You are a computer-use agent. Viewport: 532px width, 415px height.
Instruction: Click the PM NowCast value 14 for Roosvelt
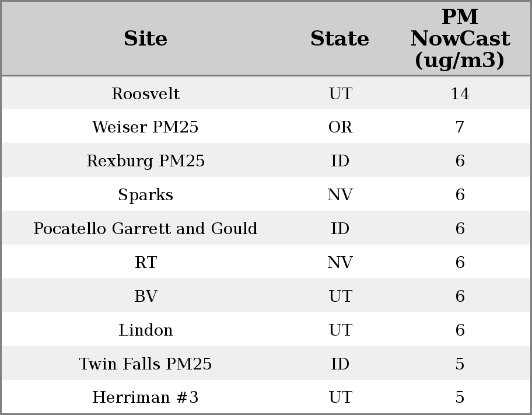460,94
